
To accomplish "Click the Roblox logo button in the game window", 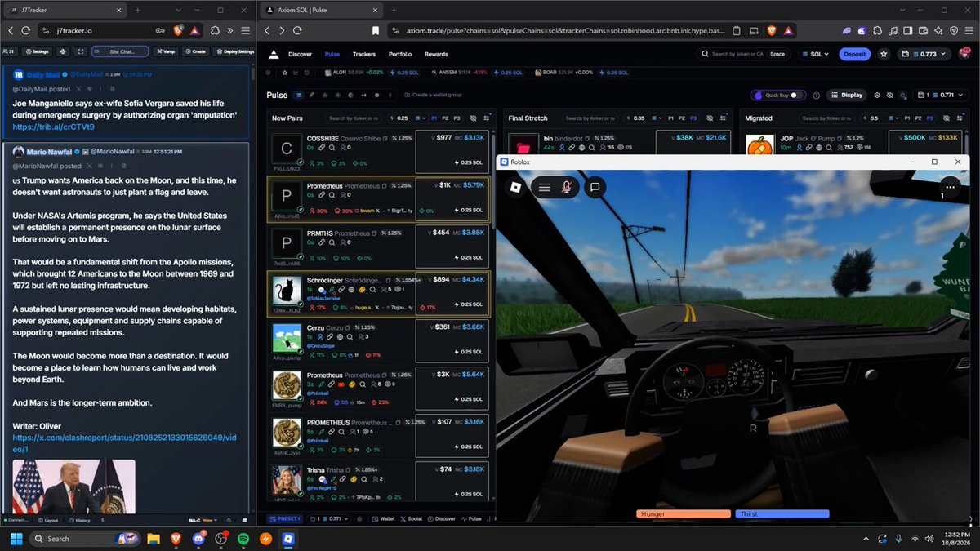I will click(x=515, y=187).
